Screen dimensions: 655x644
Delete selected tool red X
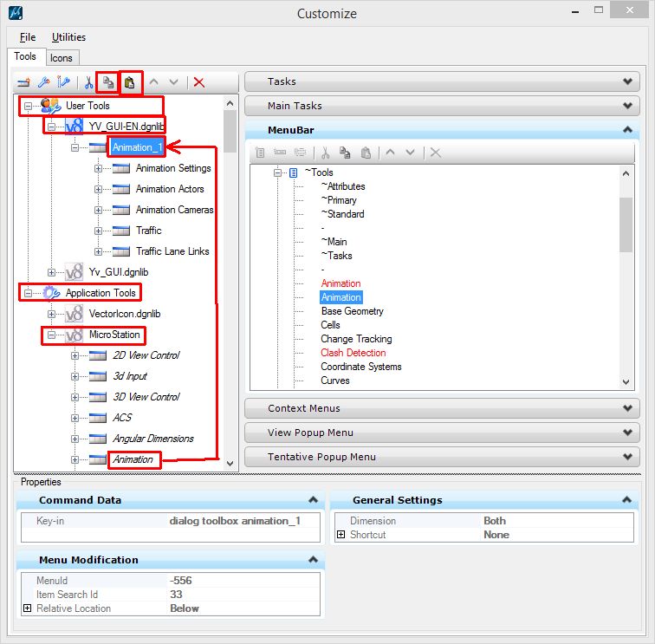click(x=199, y=82)
